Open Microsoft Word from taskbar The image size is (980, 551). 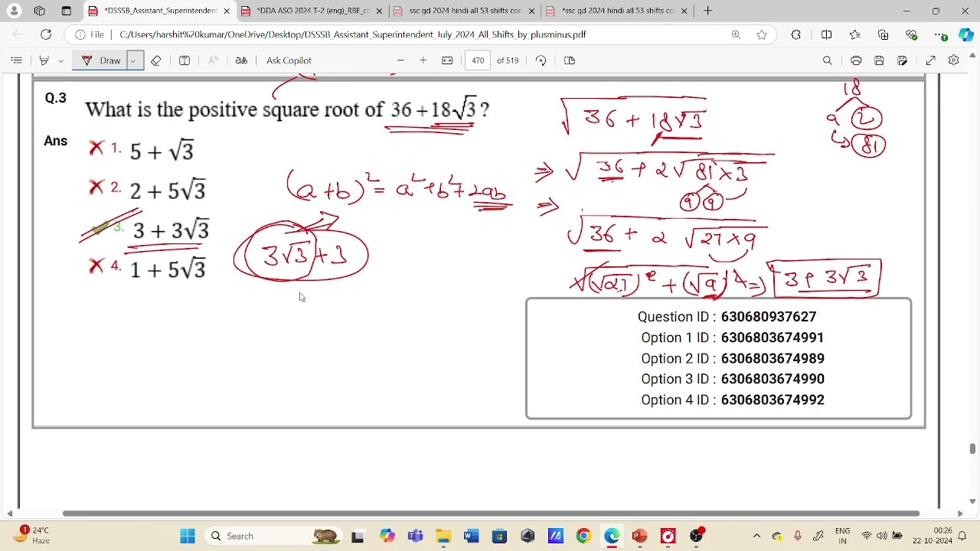coord(471,536)
